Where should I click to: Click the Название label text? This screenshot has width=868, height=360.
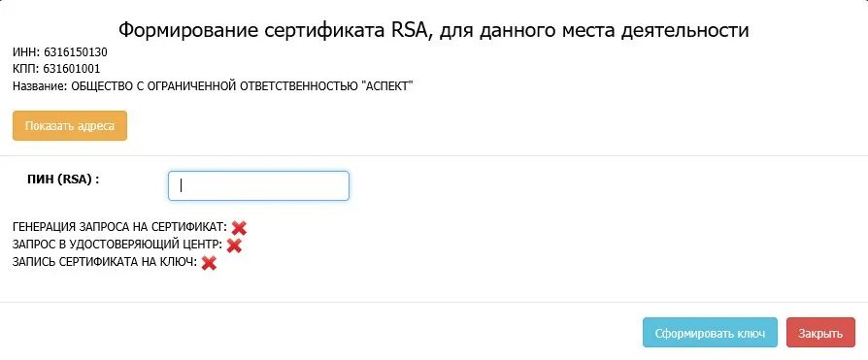coord(39,86)
